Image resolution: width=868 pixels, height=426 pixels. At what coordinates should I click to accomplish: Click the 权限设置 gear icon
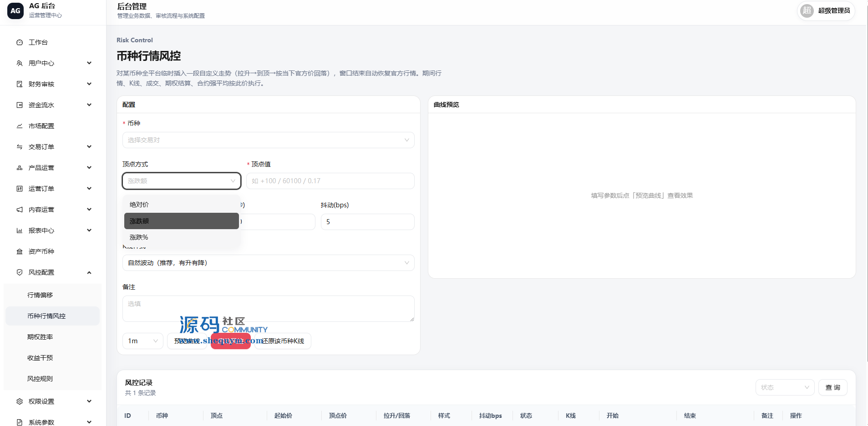(x=20, y=401)
